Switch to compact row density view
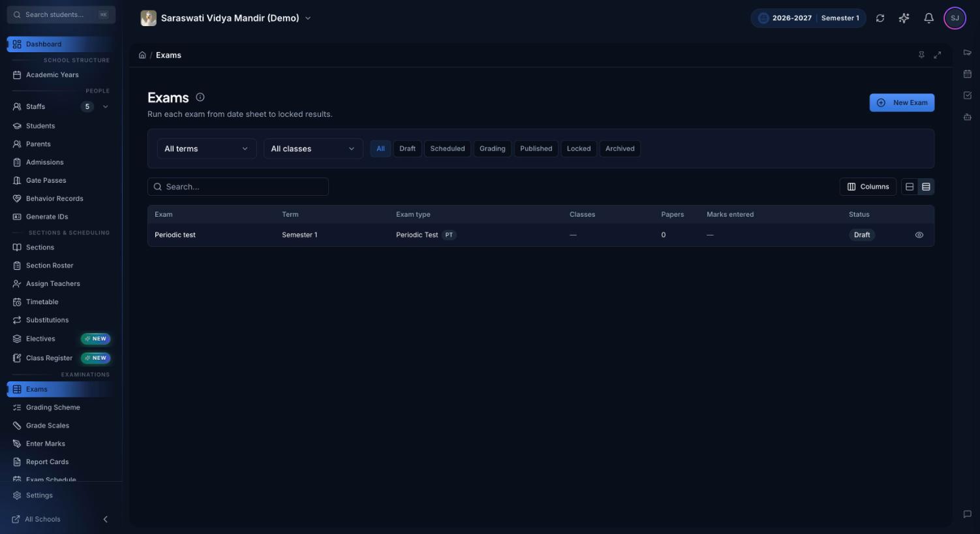The image size is (980, 534). point(926,187)
